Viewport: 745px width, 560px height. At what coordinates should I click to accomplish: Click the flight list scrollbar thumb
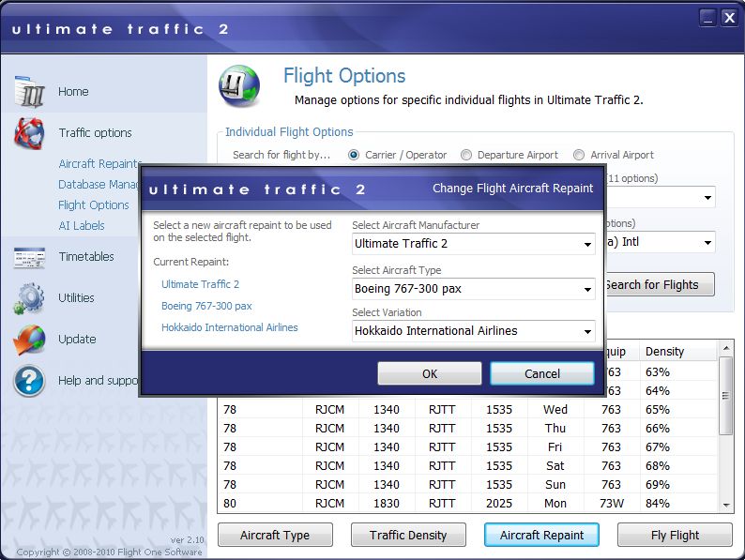(x=725, y=396)
